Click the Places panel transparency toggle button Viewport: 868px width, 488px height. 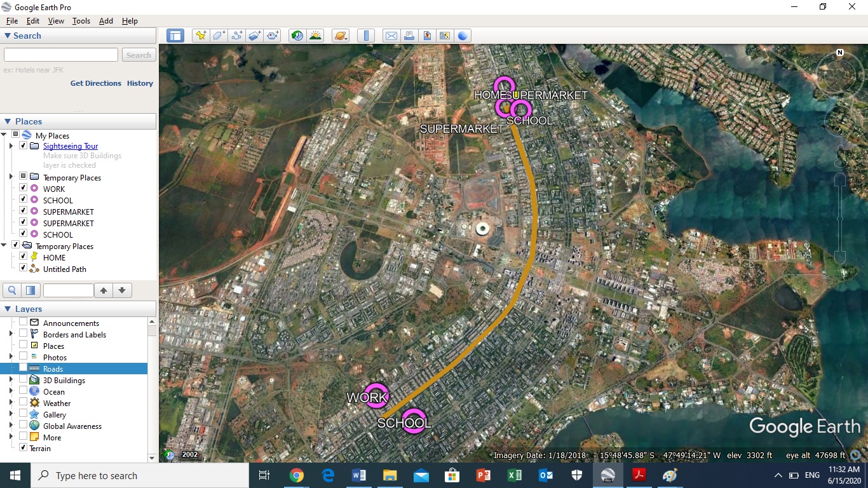click(30, 290)
